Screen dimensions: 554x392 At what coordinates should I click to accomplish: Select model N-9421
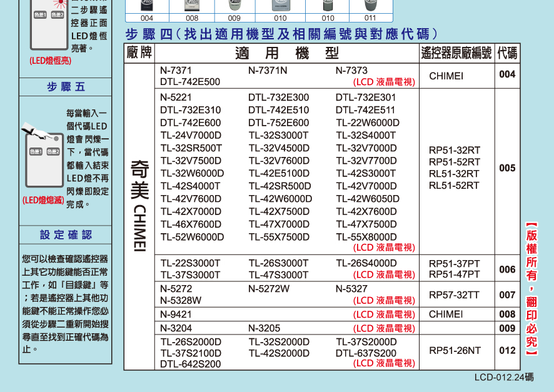[x=176, y=314]
